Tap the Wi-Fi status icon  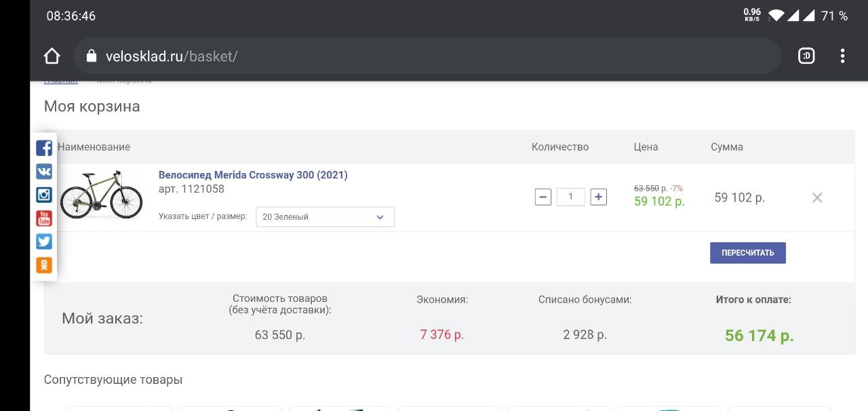[776, 16]
